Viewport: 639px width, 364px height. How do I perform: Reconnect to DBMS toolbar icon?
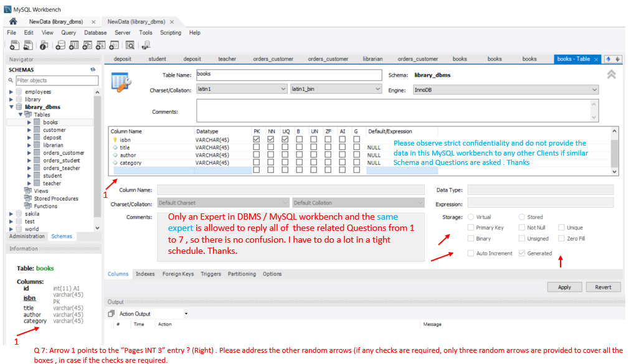[x=146, y=45]
